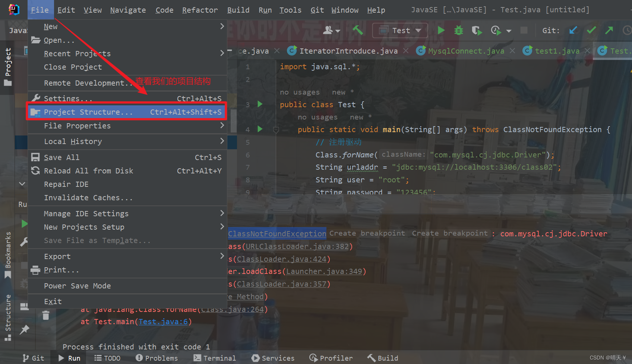Select Project Structure menu item
This screenshot has height=364, width=632.
click(127, 112)
